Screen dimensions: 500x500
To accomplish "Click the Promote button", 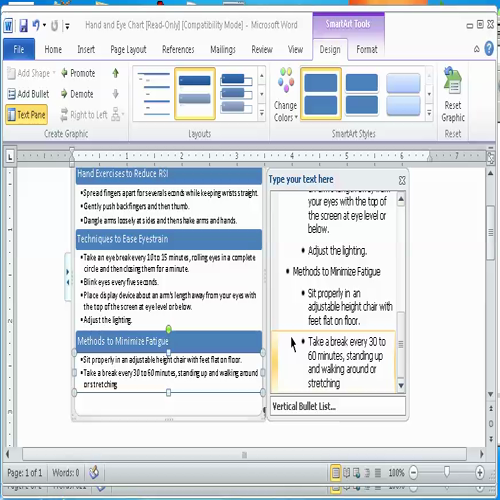I will pyautogui.click(x=78, y=73).
